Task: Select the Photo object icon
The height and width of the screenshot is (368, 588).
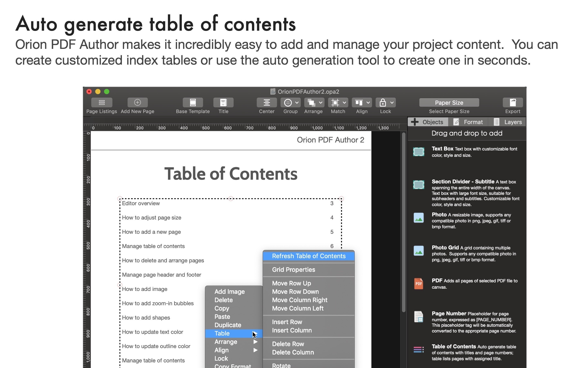Action: point(418,218)
